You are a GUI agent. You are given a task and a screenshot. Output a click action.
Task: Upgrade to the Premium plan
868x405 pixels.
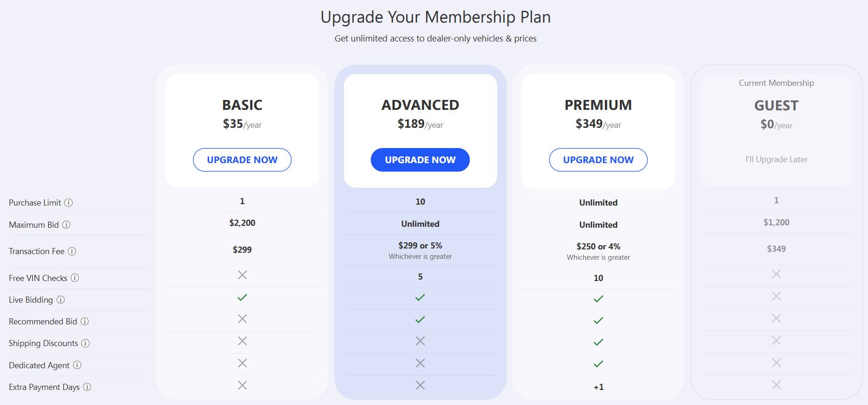pos(598,160)
